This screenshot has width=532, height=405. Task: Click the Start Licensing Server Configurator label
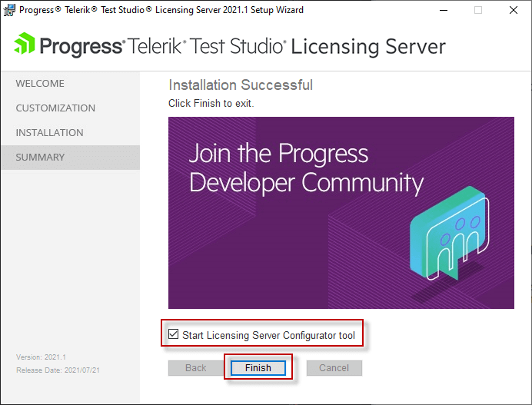268,335
